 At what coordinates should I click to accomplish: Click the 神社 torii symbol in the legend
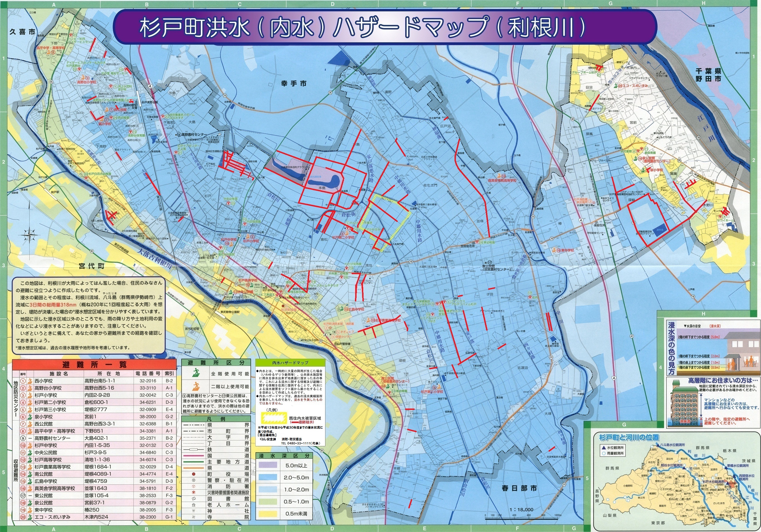[194, 511]
